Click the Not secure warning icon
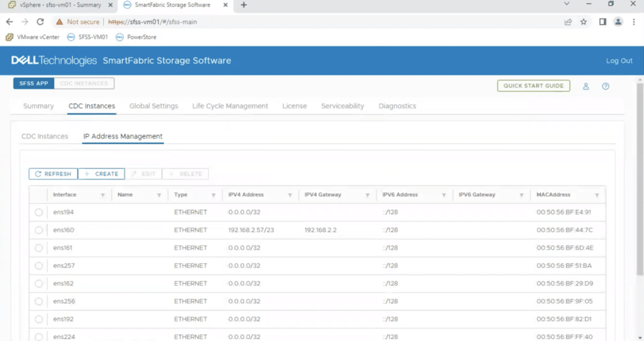Image resolution: width=644 pixels, height=341 pixels. [x=60, y=22]
